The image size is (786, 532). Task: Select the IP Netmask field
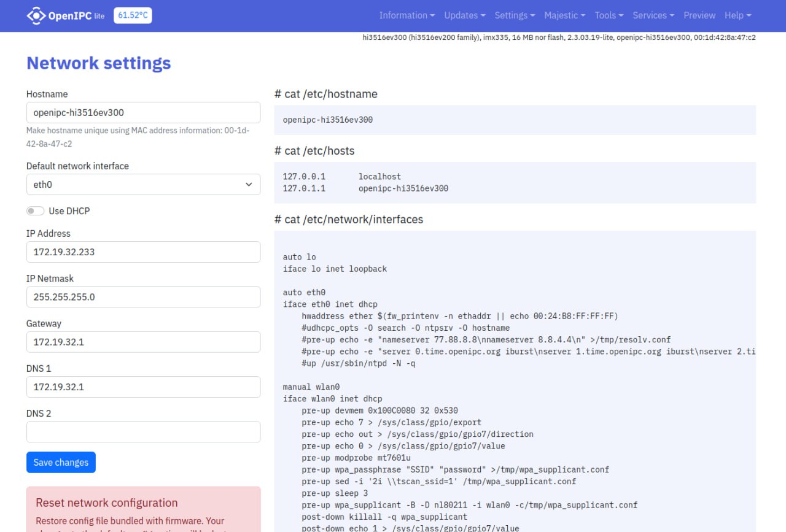[143, 297]
